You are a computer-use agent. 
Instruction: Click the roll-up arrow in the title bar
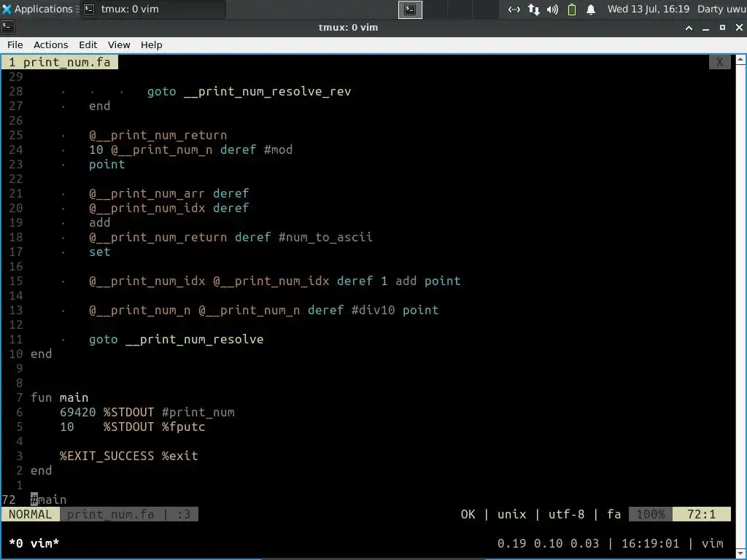click(689, 28)
